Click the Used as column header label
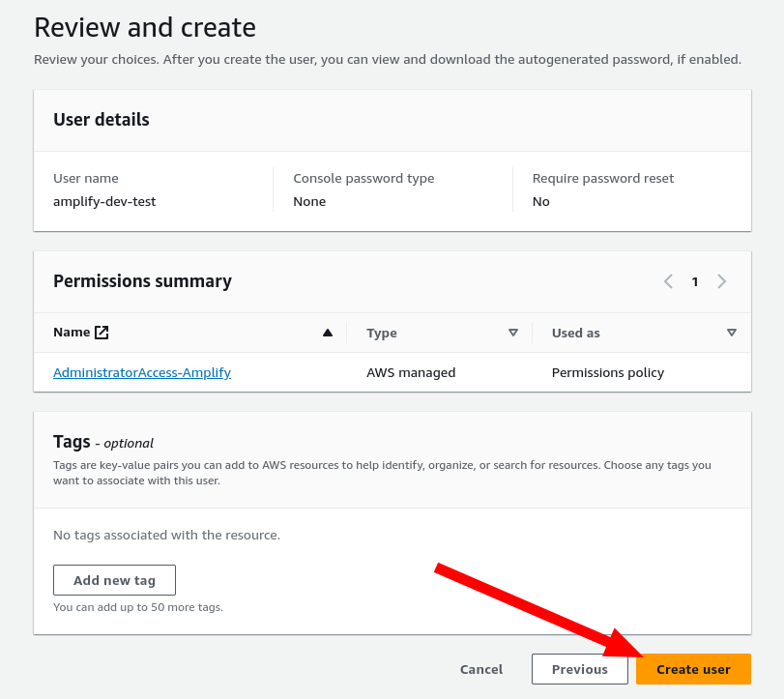784x699 pixels. point(575,333)
